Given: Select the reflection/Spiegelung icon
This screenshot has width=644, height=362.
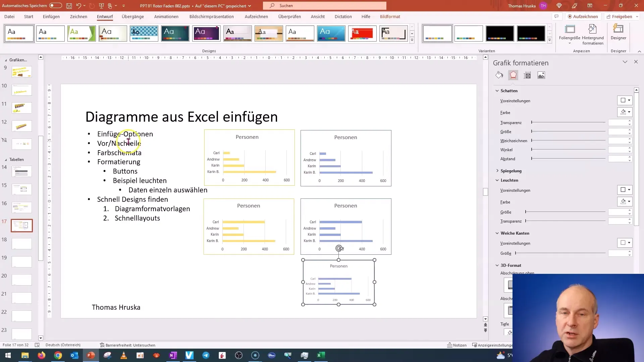Looking at the screenshot, I should pos(511,171).
